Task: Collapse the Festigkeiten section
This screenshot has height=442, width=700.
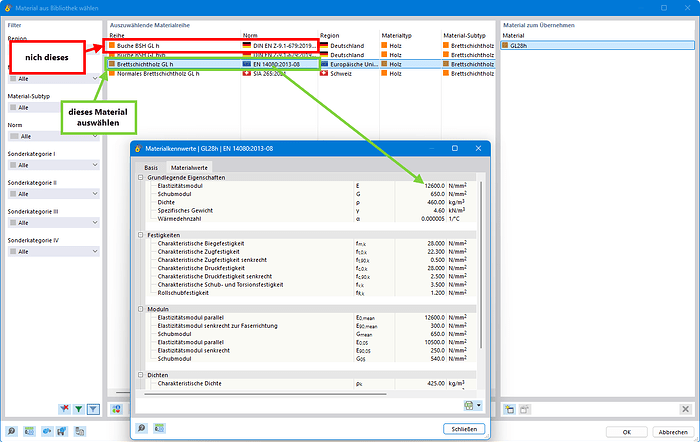Action: coord(141,234)
